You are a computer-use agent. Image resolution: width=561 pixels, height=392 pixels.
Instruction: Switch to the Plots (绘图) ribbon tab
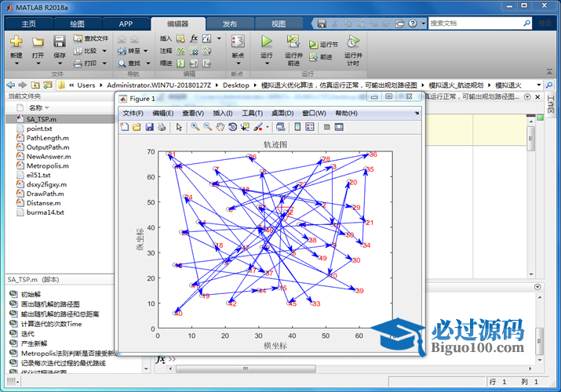pyautogui.click(x=77, y=24)
